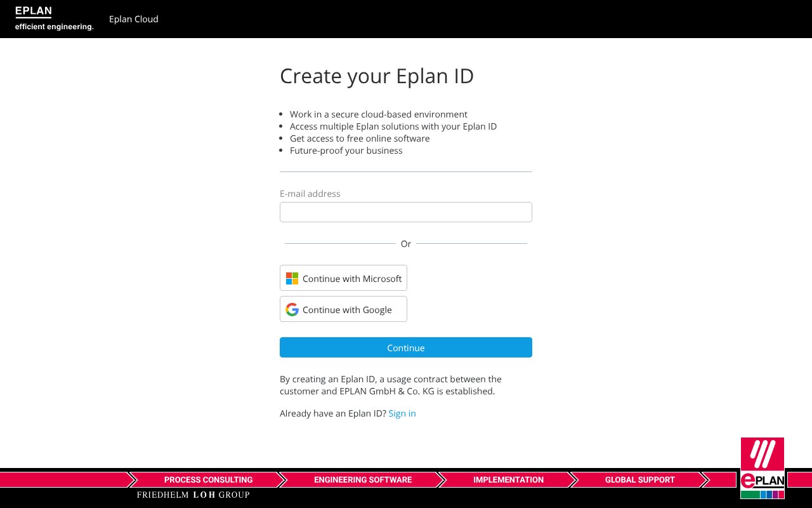Select ENGINEERING SOFTWARE in the bottom banner
The width and height of the screenshot is (812, 508).
(x=362, y=479)
